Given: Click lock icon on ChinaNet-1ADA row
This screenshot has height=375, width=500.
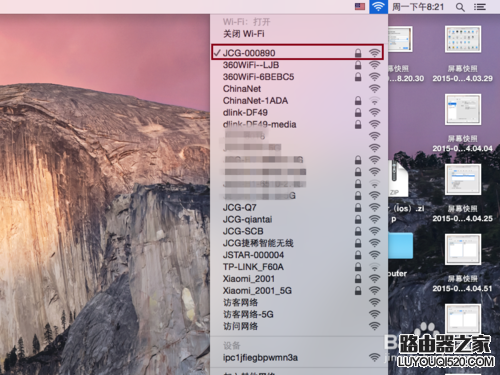Looking at the screenshot, I should 358,100.
